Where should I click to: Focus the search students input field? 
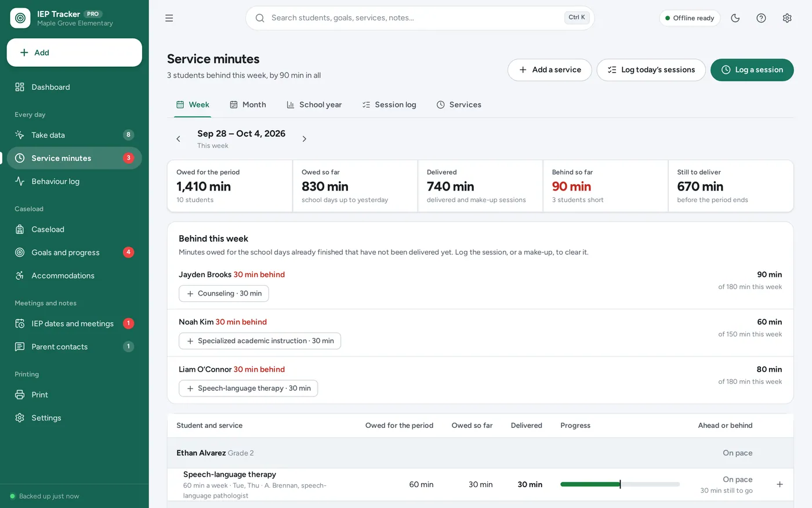click(420, 18)
